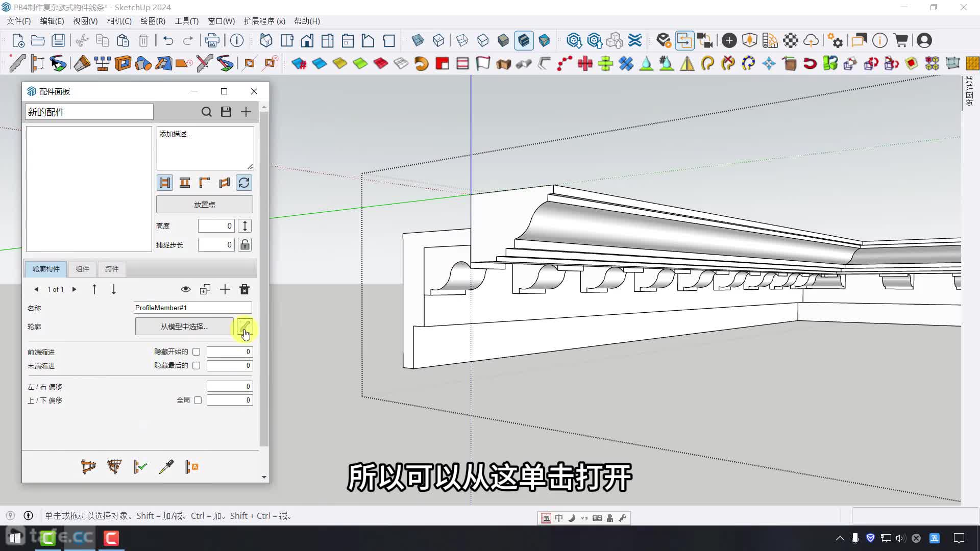The height and width of the screenshot is (551, 980).
Task: Go to previous profile member arrow
Action: click(36, 289)
